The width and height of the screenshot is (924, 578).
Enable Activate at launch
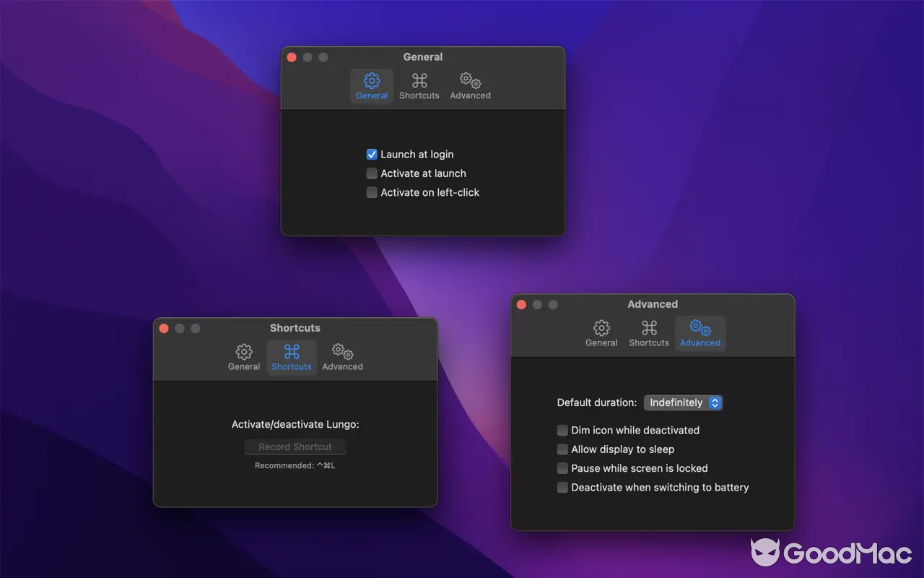pos(372,173)
